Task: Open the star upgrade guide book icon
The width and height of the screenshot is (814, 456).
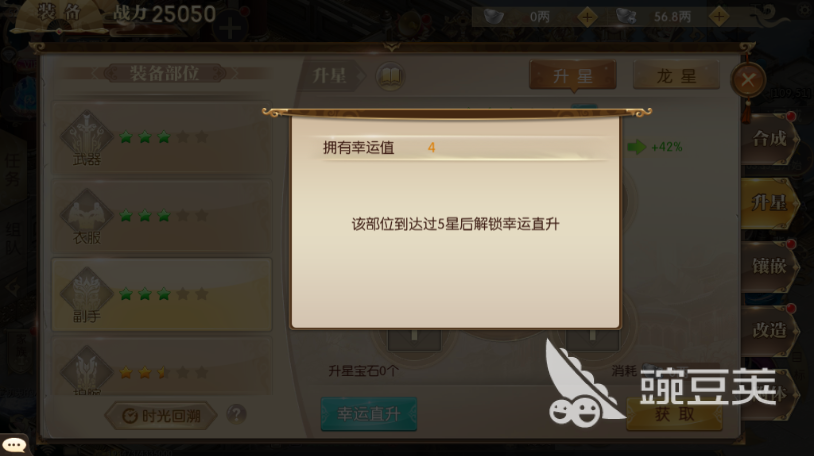Action: [390, 77]
